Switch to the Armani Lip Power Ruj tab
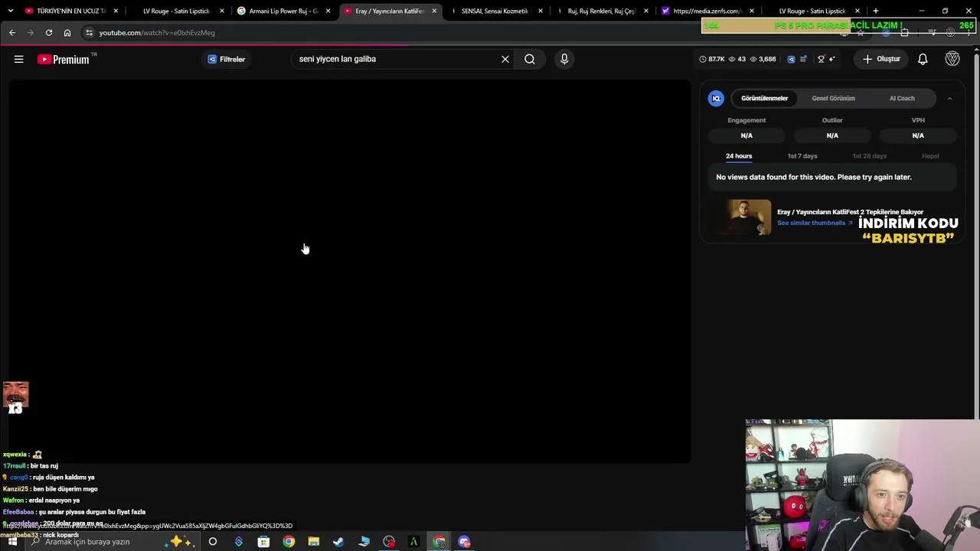 coord(283,11)
